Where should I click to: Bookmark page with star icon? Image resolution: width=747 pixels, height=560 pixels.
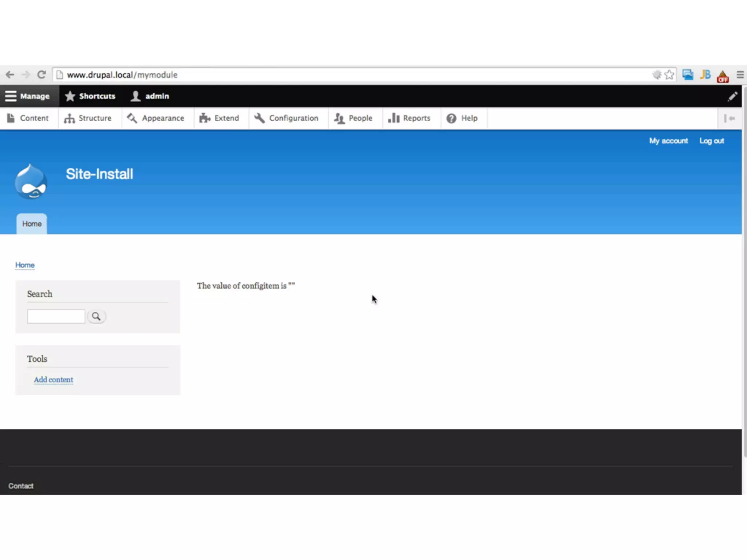click(669, 75)
